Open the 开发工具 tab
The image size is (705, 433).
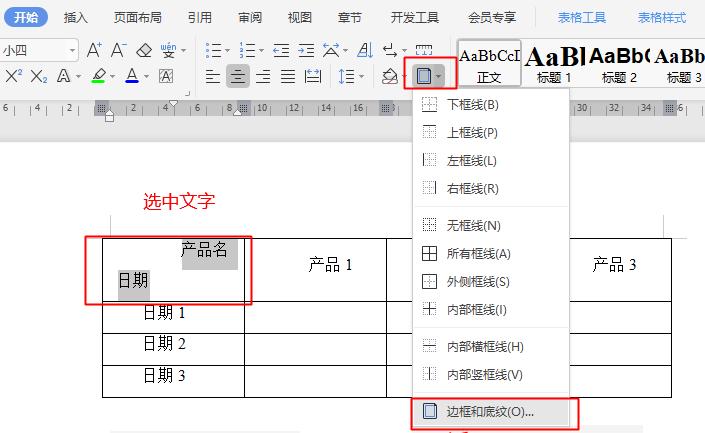[x=415, y=18]
